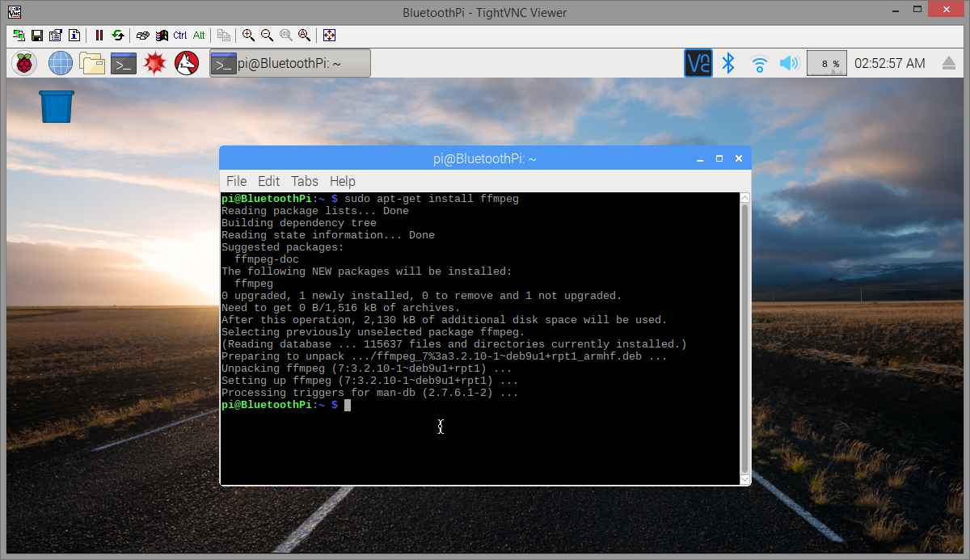Screen dimensions: 970x560
Task: Open the terminal Help menu
Action: (343, 181)
